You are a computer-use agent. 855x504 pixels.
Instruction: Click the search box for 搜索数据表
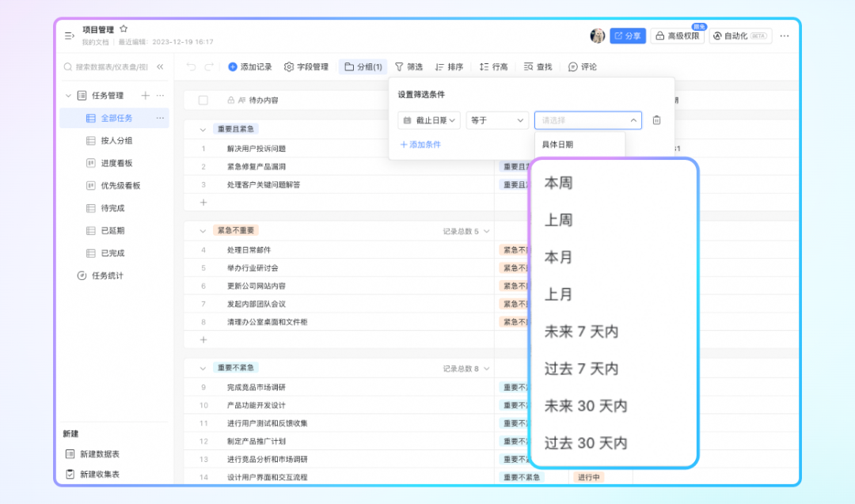[109, 67]
